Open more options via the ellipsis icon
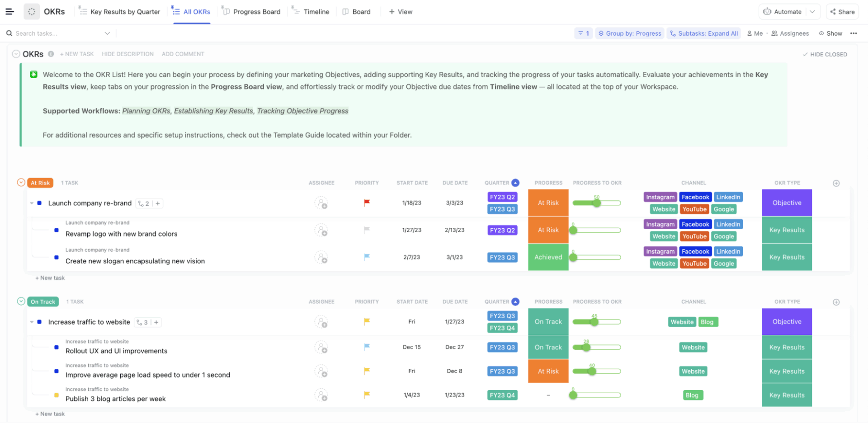Viewport: 868px width, 423px height. [854, 33]
